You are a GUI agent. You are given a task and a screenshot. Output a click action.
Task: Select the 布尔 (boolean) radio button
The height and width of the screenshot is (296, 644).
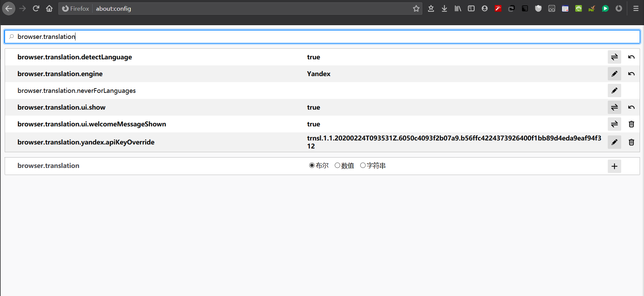312,165
